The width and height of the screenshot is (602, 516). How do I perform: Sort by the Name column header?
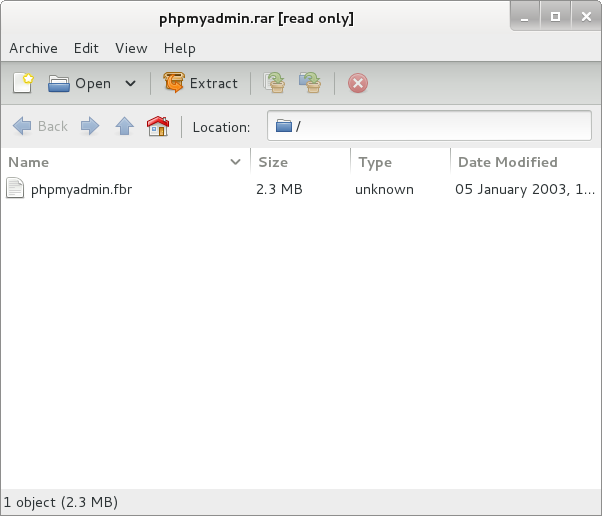click(125, 162)
